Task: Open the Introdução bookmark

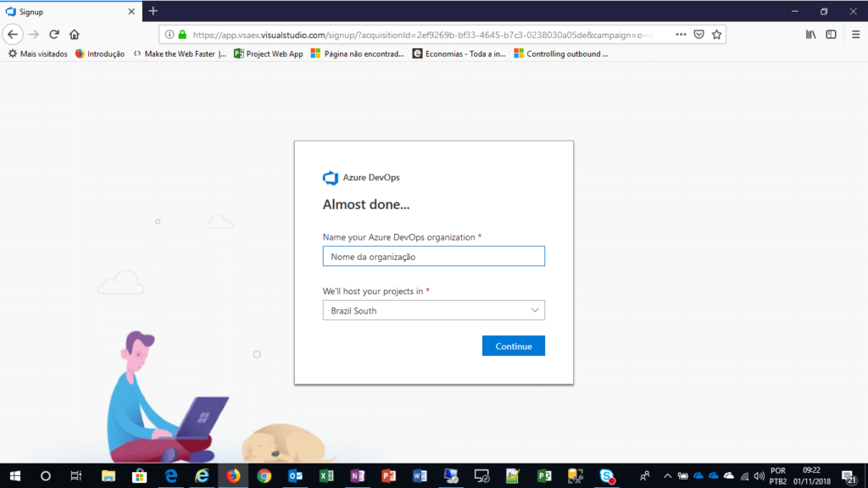Action: pyautogui.click(x=100, y=53)
